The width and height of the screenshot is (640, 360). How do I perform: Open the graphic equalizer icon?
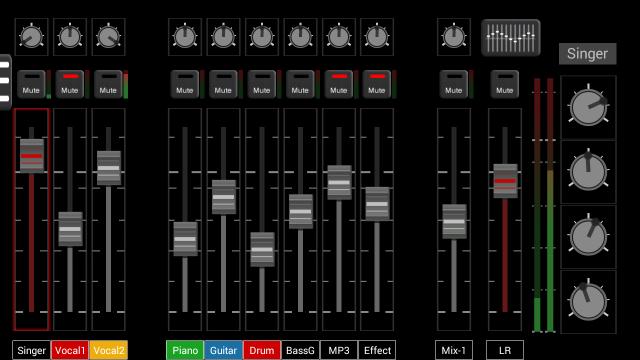pyautogui.click(x=511, y=38)
